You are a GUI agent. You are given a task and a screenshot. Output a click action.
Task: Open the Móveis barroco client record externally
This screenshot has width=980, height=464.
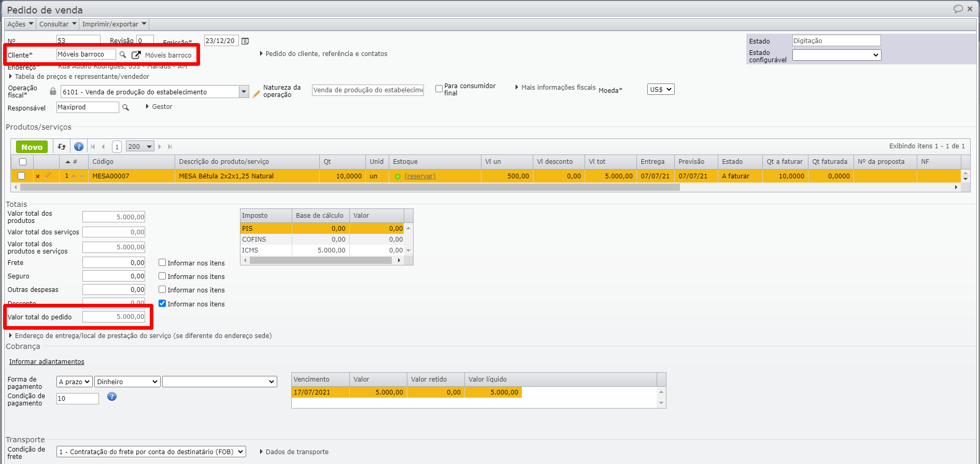coord(136,54)
